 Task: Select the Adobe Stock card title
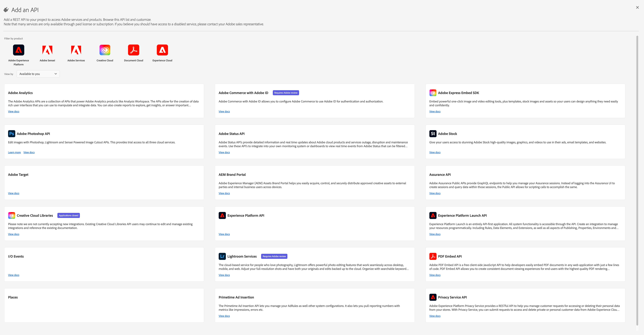(447, 134)
